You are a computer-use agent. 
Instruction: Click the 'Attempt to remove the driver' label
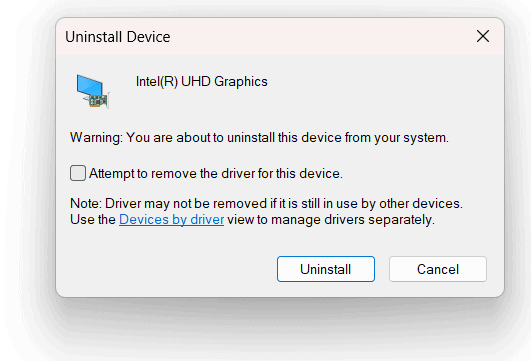(216, 173)
